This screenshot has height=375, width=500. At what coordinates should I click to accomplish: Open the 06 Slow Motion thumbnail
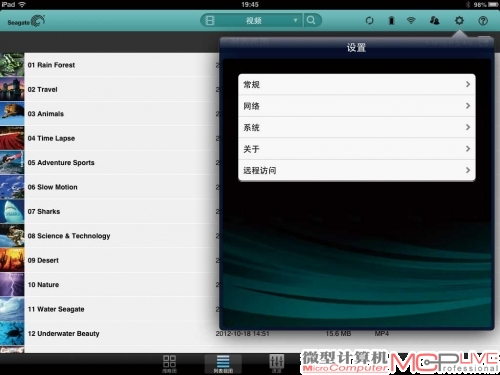12,187
